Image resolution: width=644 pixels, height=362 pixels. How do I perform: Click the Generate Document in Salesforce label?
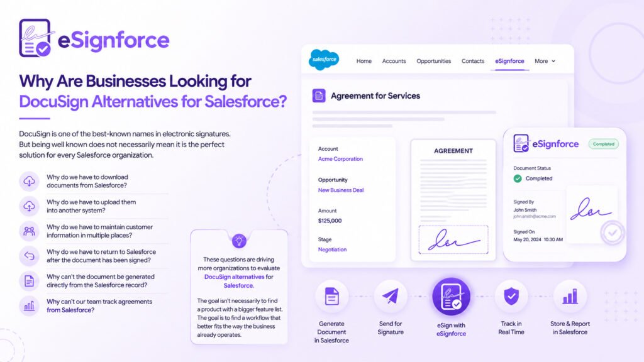click(x=332, y=332)
